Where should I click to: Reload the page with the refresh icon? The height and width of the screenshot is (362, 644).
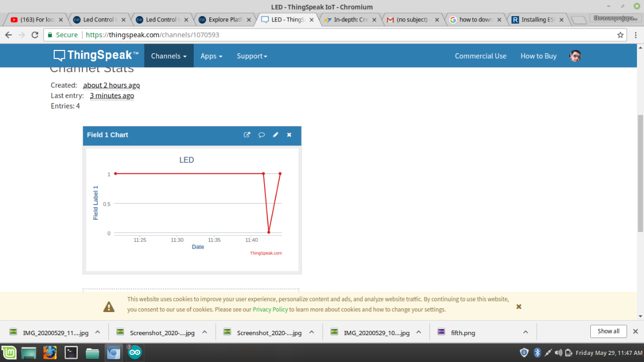pos(35,35)
